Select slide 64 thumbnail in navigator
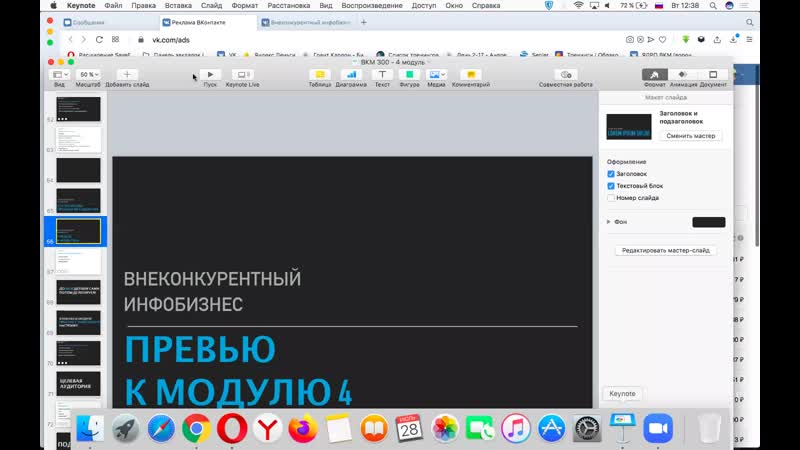The image size is (800, 450). tap(78, 170)
